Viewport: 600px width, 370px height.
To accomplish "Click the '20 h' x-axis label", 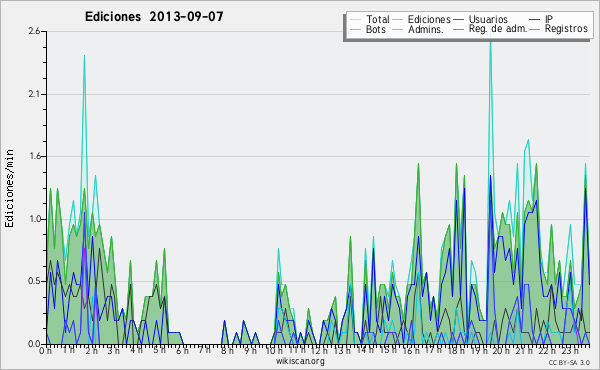I will pyautogui.click(x=501, y=351).
